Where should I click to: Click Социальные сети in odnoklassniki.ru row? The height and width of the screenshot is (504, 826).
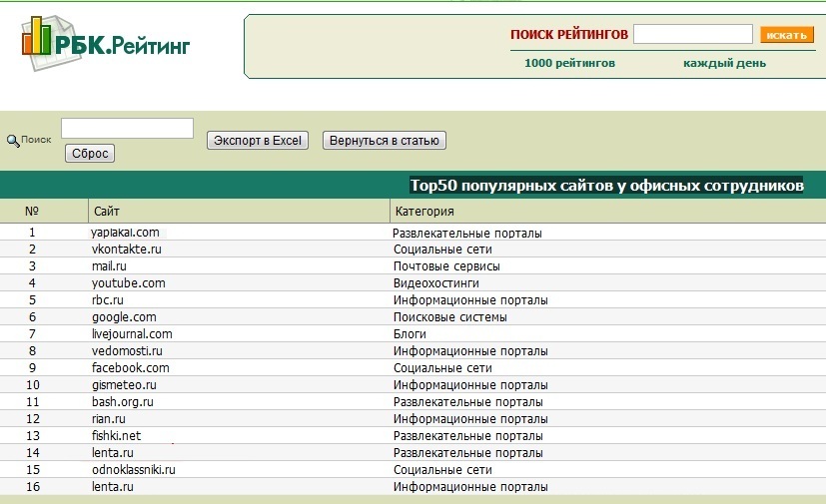pyautogui.click(x=442, y=470)
